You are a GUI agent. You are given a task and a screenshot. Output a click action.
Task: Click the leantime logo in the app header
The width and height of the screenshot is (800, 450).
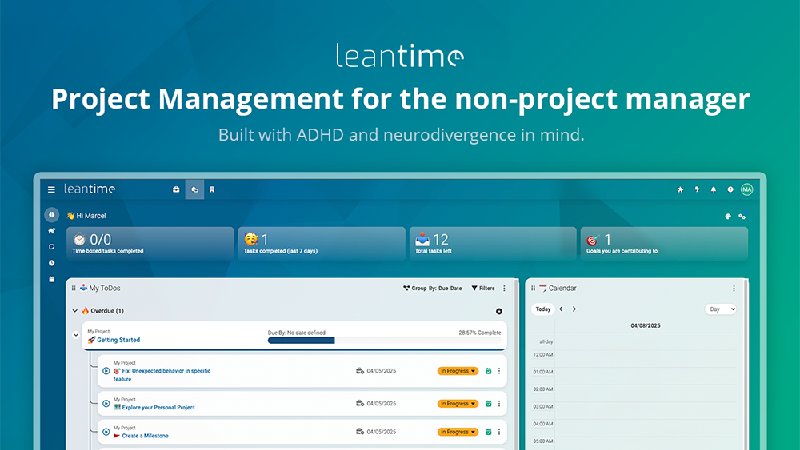[x=89, y=189]
